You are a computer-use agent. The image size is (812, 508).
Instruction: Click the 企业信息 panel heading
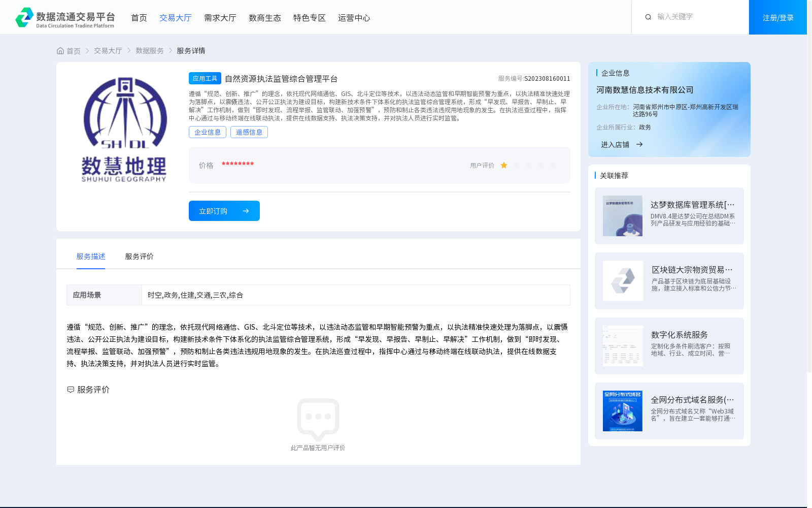point(616,73)
